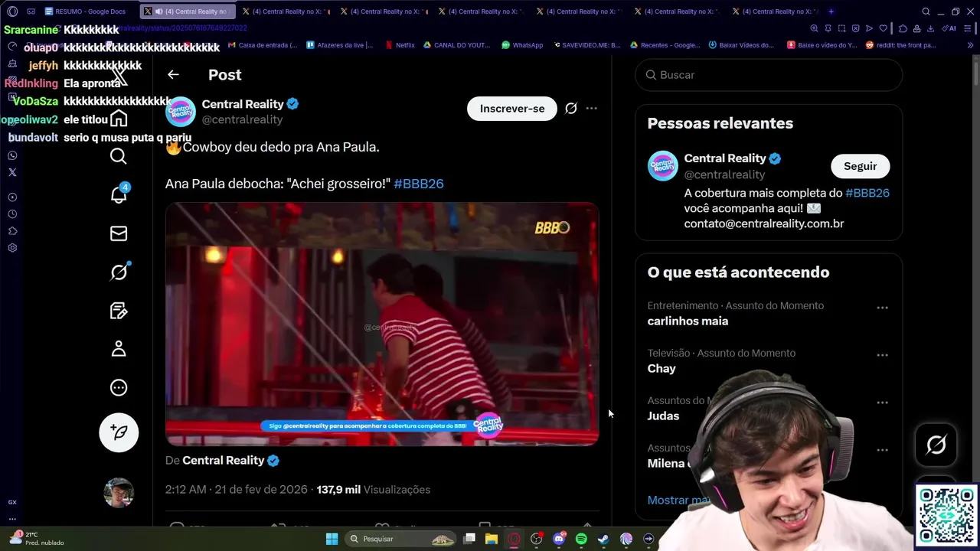The width and height of the screenshot is (980, 551).
Task: Open Netflix bookmark
Action: pyautogui.click(x=400, y=45)
